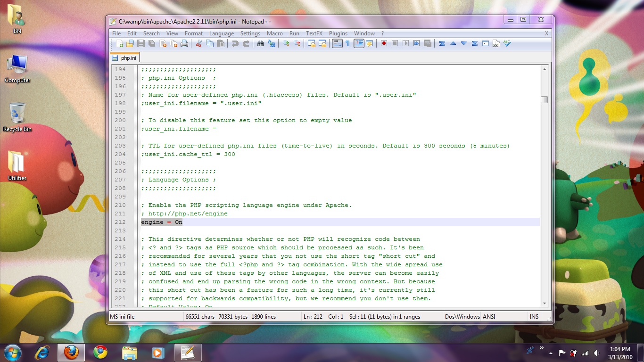Viewport: 644px width, 362px height.
Task: Open Firefox from the taskbar
Action: click(71, 352)
